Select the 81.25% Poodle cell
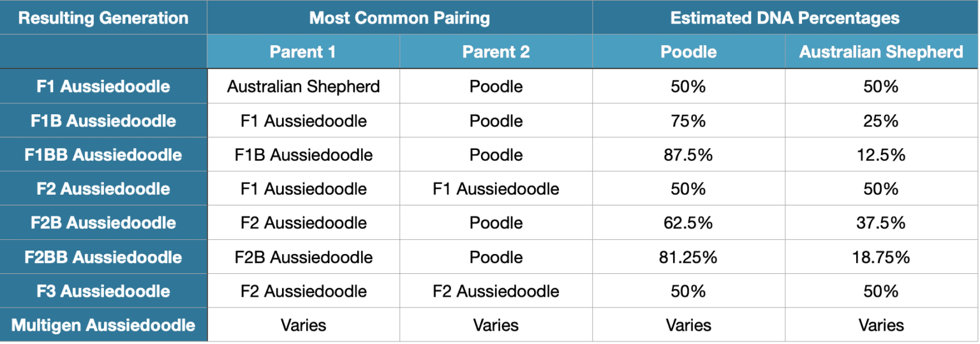The width and height of the screenshot is (980, 344). [688, 257]
